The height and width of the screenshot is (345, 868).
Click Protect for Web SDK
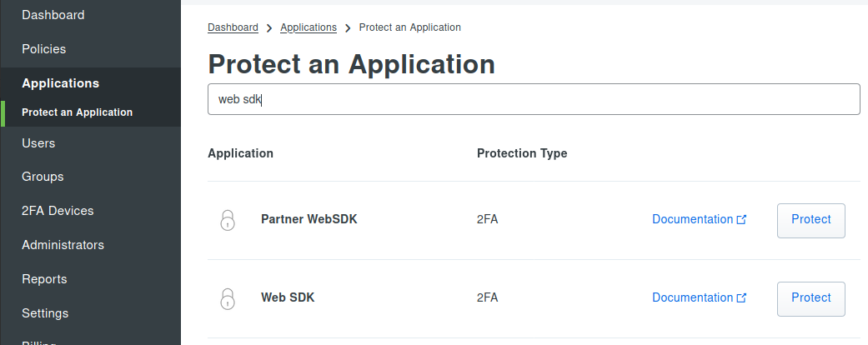(811, 299)
